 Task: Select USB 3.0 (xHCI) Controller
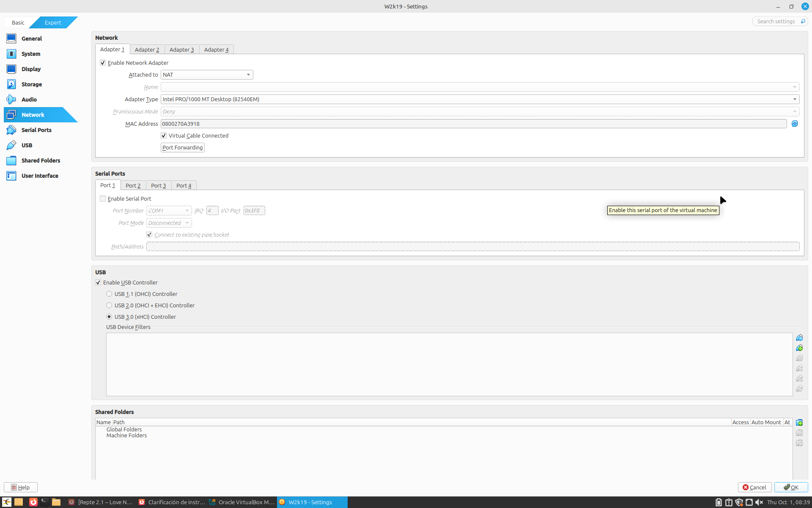[x=109, y=317]
